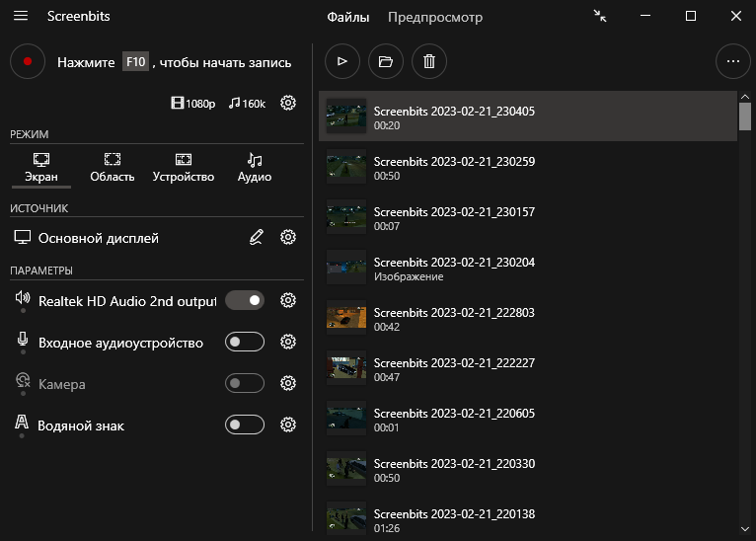
Task: Delete selected recording with trash icon
Action: [428, 61]
